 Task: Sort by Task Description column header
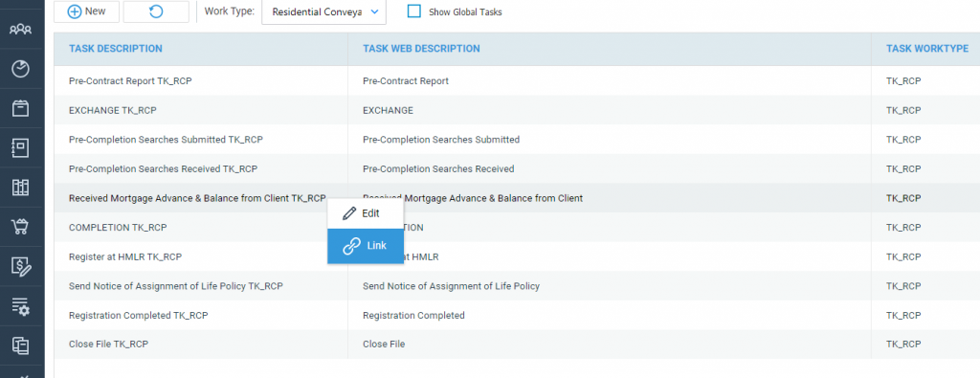point(116,49)
